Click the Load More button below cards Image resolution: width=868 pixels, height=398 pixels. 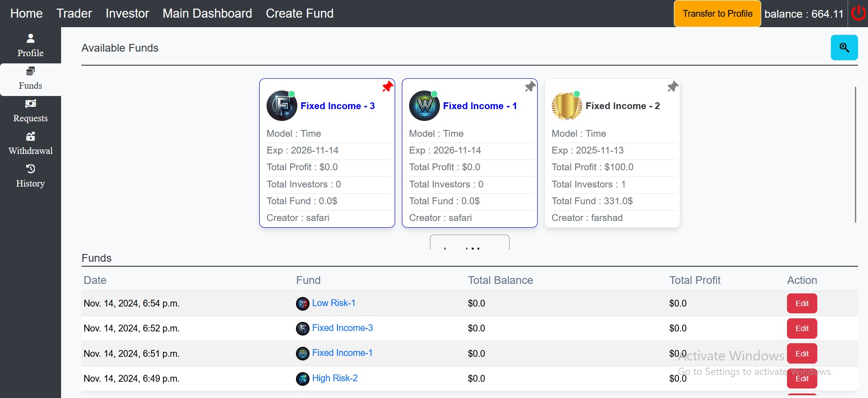[x=469, y=242]
